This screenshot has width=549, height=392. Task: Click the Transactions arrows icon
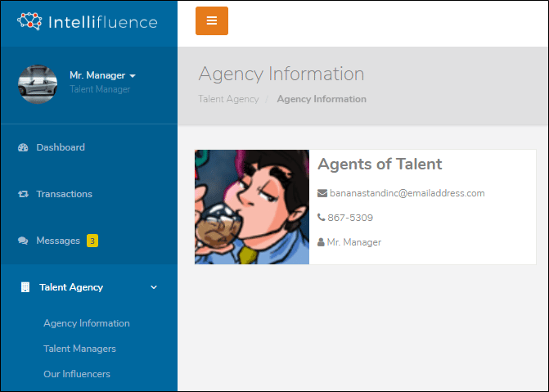[23, 194]
